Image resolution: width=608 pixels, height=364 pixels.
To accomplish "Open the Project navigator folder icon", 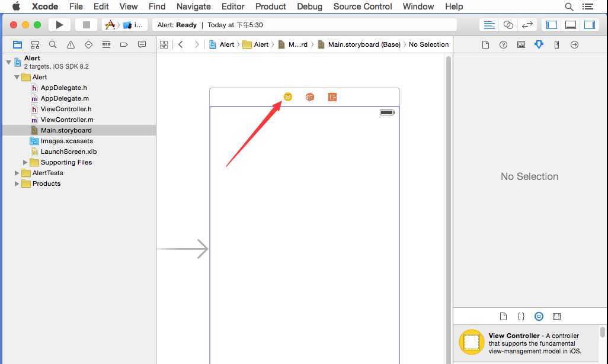I will coord(17,44).
